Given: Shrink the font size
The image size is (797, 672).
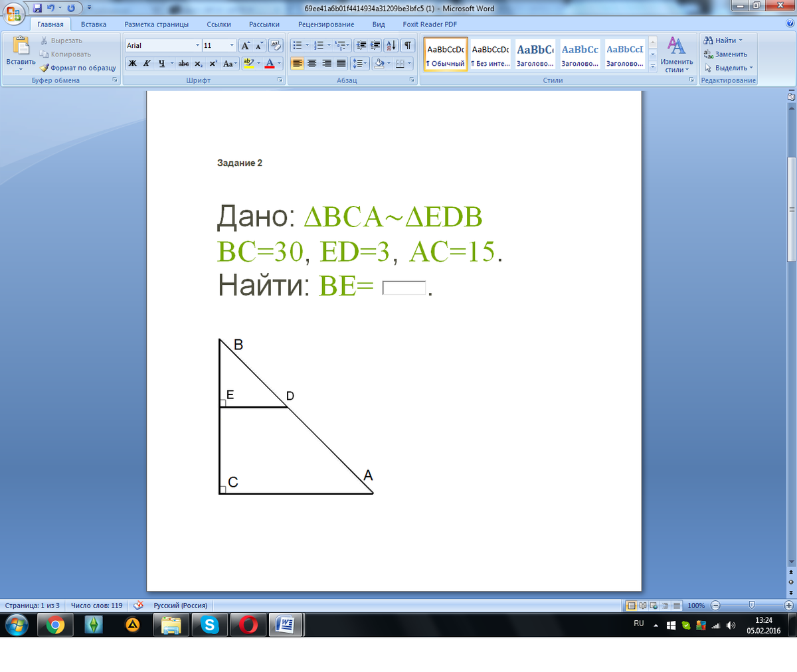Looking at the screenshot, I should [x=258, y=45].
